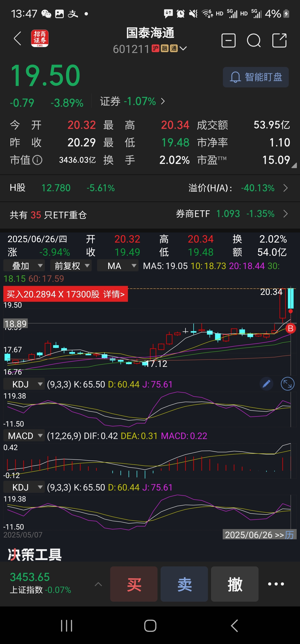
Task: Tap the back arrow at top left
Action: click(17, 39)
